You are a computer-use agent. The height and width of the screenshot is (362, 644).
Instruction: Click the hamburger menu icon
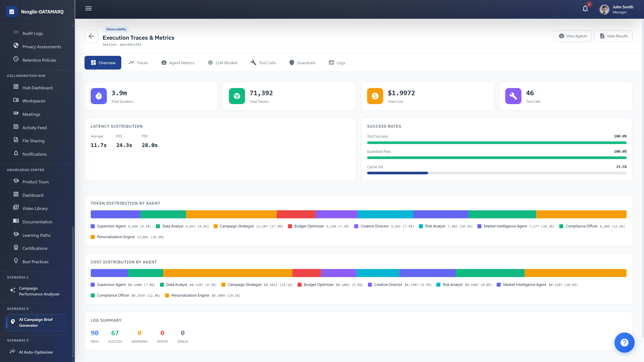coord(89,8)
